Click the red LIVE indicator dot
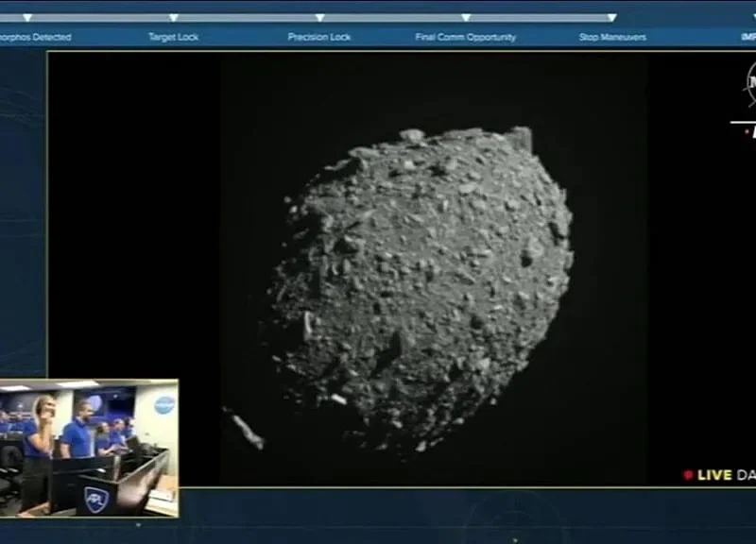This screenshot has height=544, width=756. point(688,475)
